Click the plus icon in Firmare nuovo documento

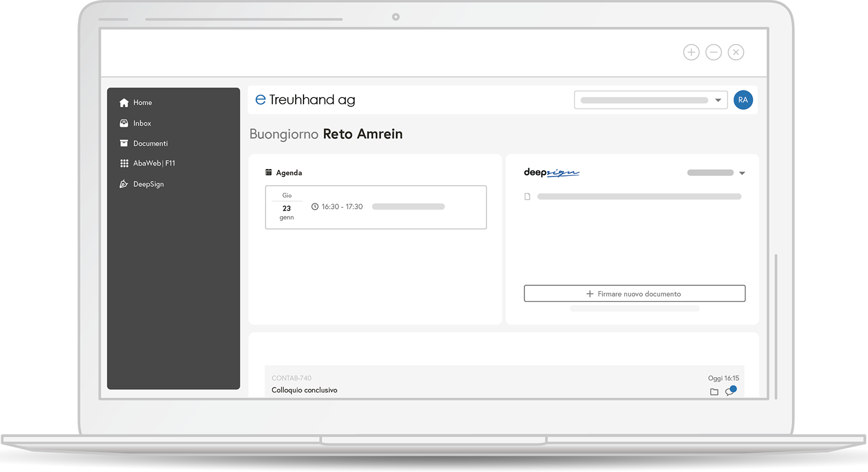(590, 294)
